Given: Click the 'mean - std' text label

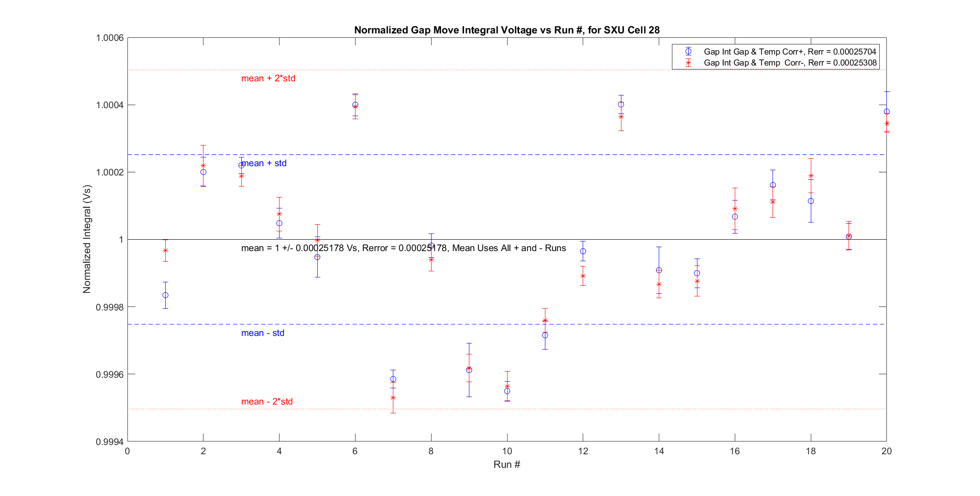Looking at the screenshot, I should (262, 333).
